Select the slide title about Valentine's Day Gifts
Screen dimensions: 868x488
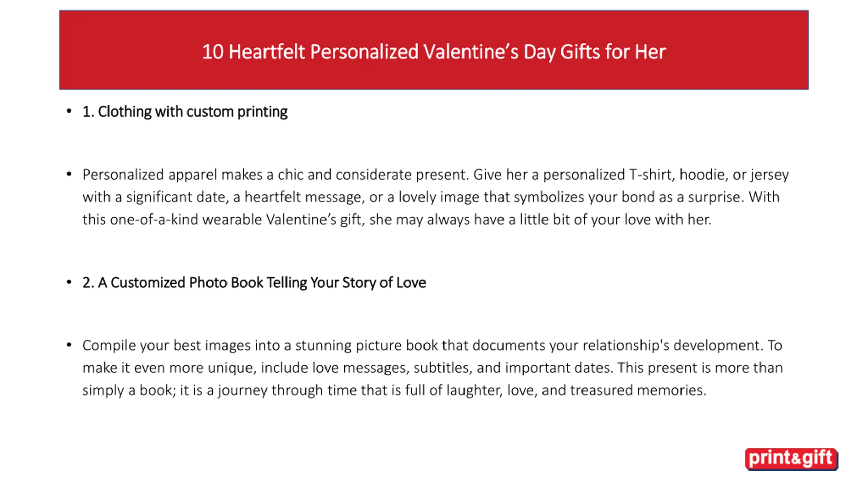coord(434,52)
